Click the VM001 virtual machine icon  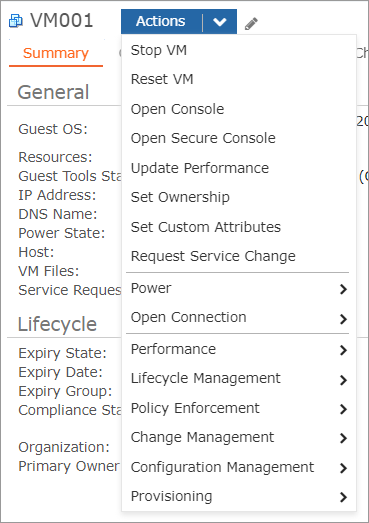coord(16,21)
